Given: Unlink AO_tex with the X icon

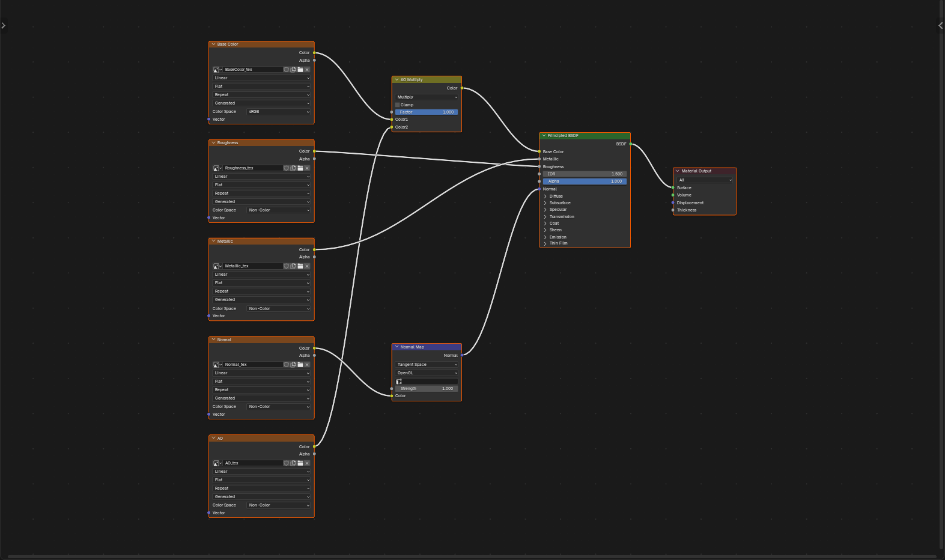Looking at the screenshot, I should click(x=307, y=463).
